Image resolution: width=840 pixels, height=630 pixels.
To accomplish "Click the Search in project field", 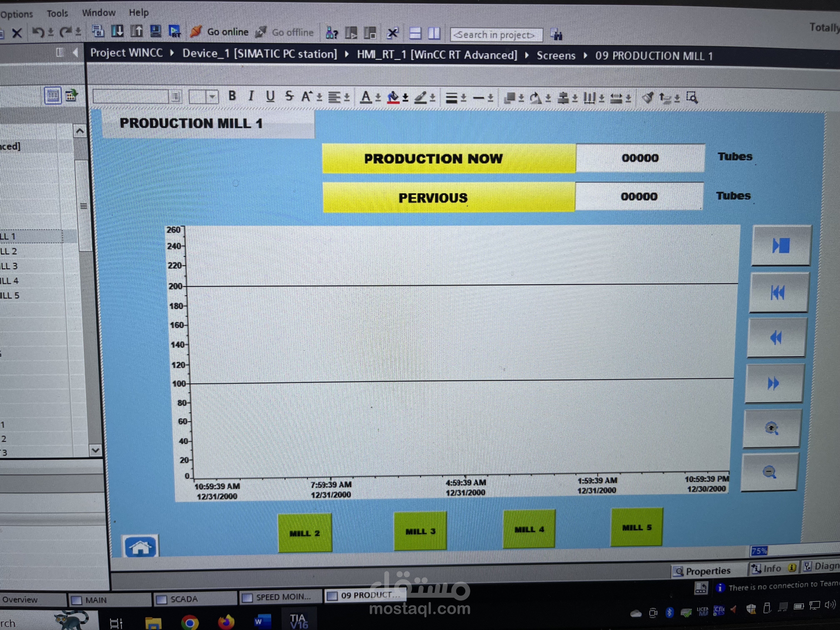I will point(496,35).
